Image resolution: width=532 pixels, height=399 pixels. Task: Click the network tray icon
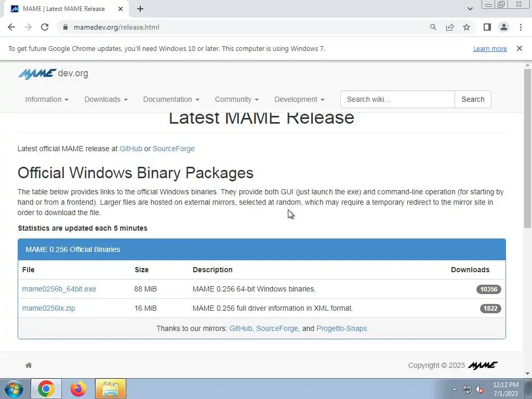(467, 389)
